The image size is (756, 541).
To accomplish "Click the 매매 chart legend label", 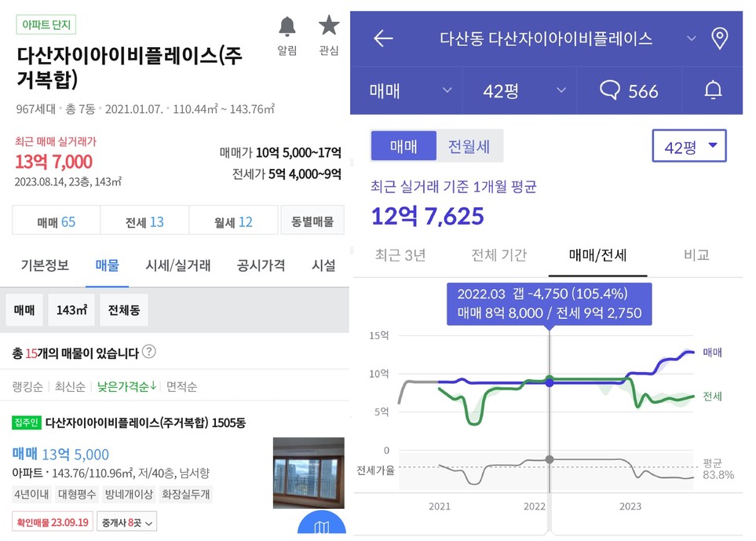I will click(712, 353).
